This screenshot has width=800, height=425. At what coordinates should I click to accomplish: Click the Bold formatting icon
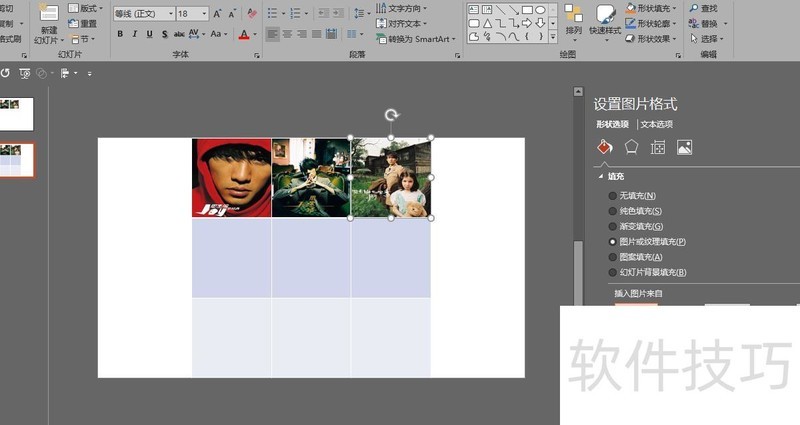click(x=120, y=33)
